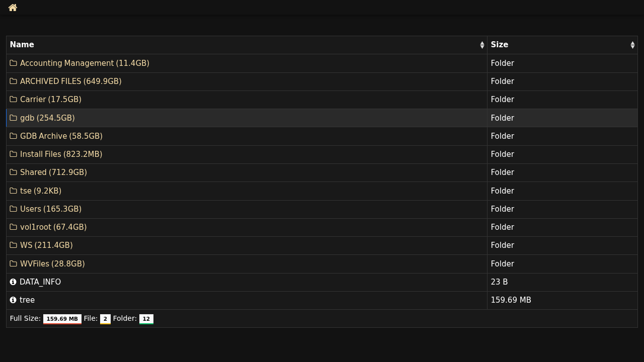Open the tse (9.2KB) folder
Viewport: 644px width, 362px height.
click(x=41, y=191)
